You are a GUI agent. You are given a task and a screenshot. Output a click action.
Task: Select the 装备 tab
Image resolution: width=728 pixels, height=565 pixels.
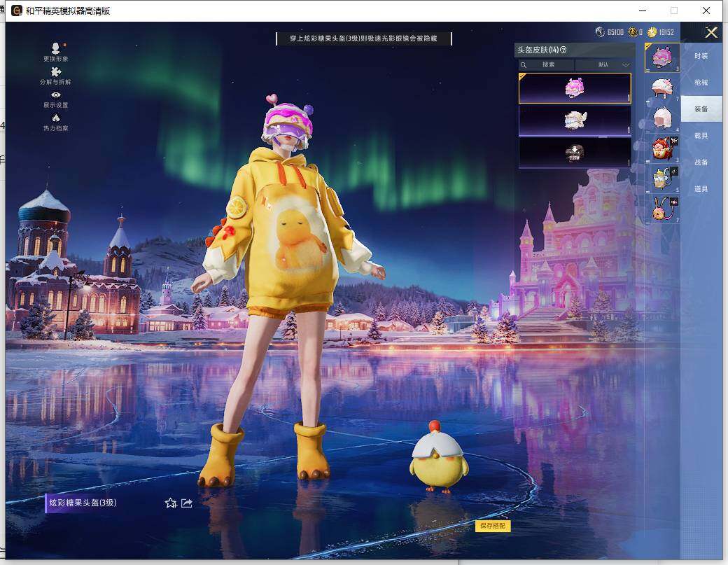[701, 109]
